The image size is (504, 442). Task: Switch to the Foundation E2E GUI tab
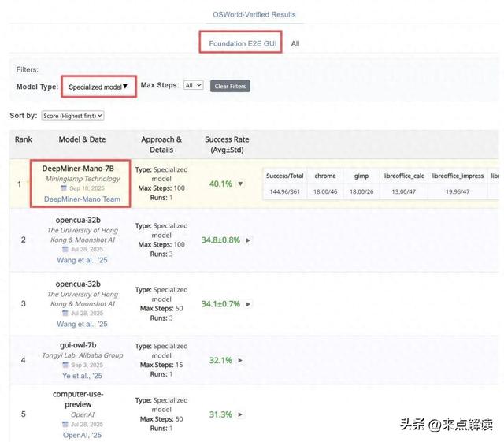[243, 43]
